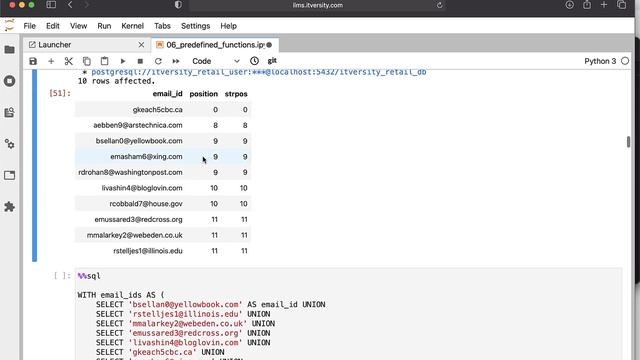Toggle Safari sidebar button
Screen dimensions: 640x360
[x=51, y=5]
